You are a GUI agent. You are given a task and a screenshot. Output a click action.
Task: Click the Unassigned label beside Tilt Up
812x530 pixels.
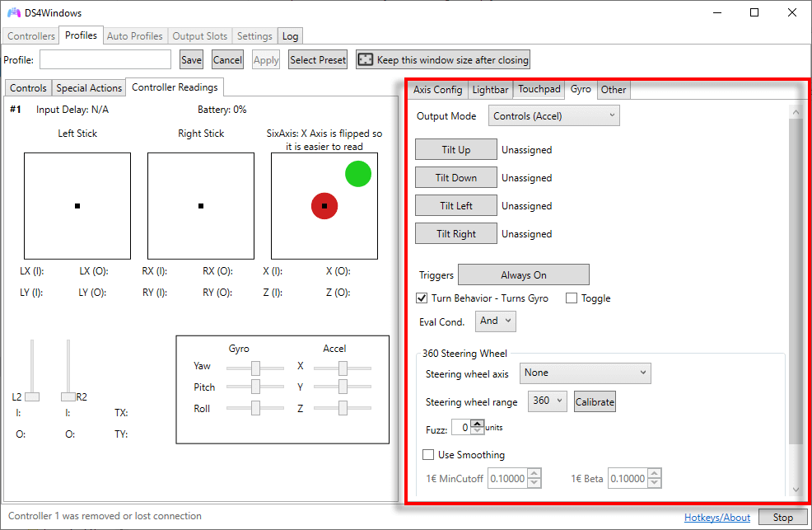527,150
